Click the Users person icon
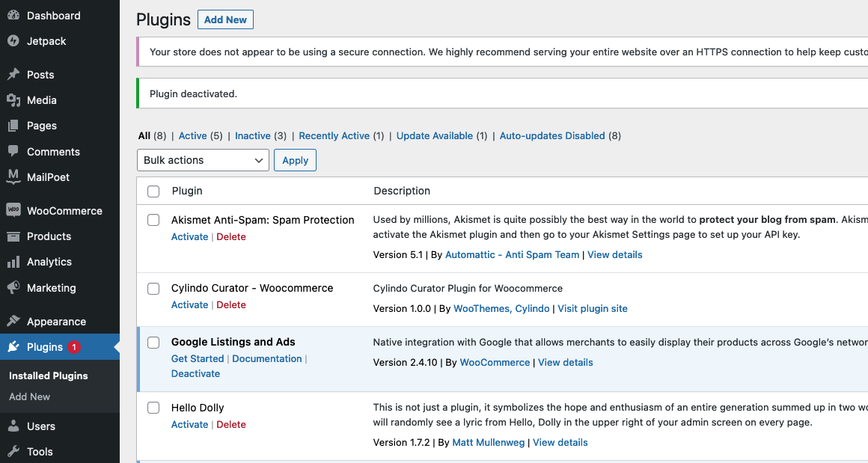868x463 pixels. click(x=13, y=426)
